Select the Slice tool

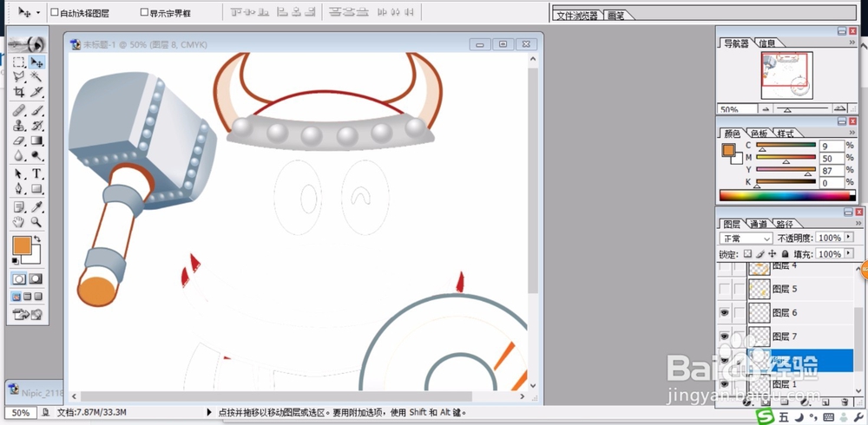[36, 91]
